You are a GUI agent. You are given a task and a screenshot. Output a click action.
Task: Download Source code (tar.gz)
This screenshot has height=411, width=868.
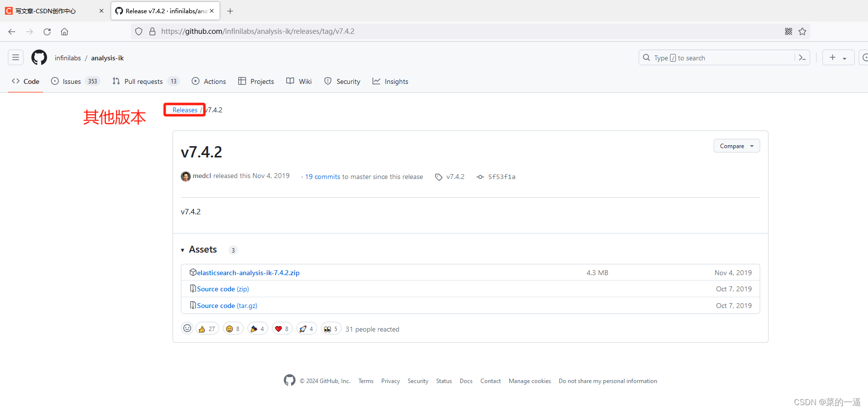227,306
